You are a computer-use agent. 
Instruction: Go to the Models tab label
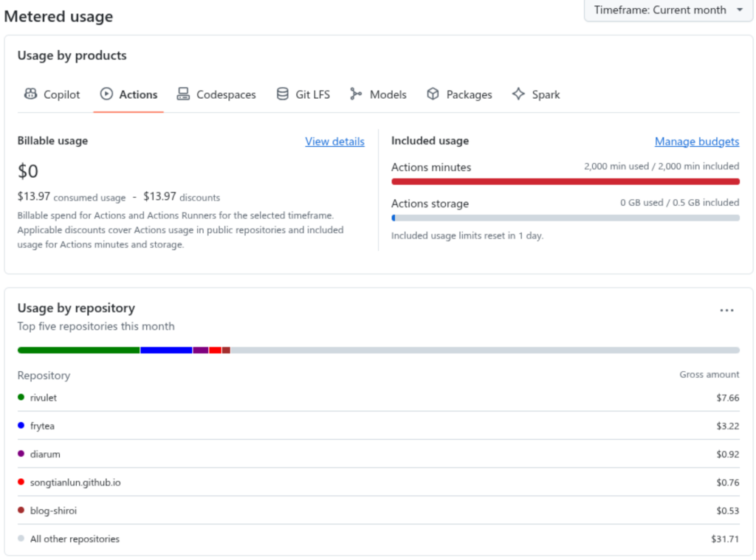pos(388,94)
